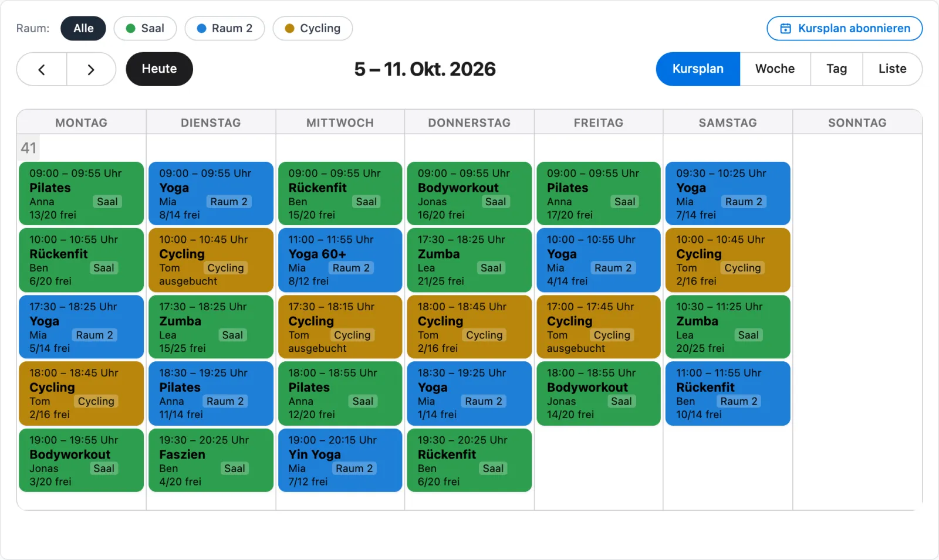
Task: Open Tuesday 10:00 Cycling ausgebucht class
Action: click(x=211, y=260)
